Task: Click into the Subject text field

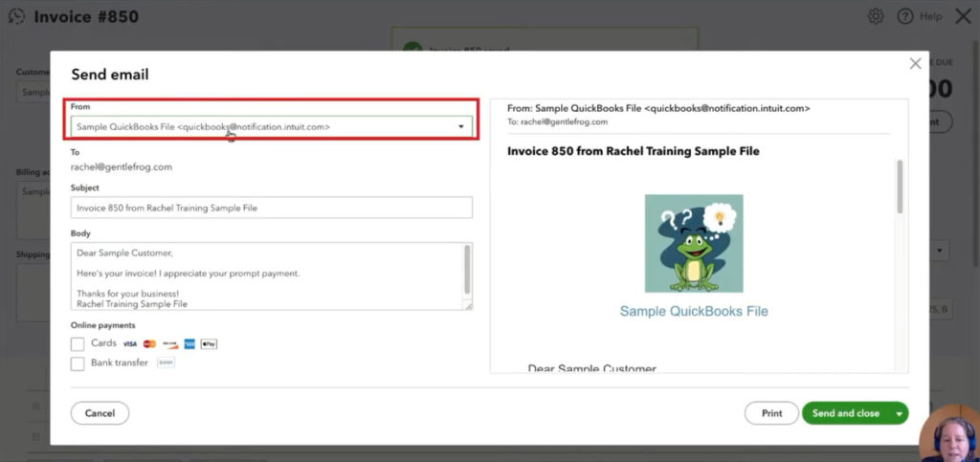Action: (x=272, y=208)
